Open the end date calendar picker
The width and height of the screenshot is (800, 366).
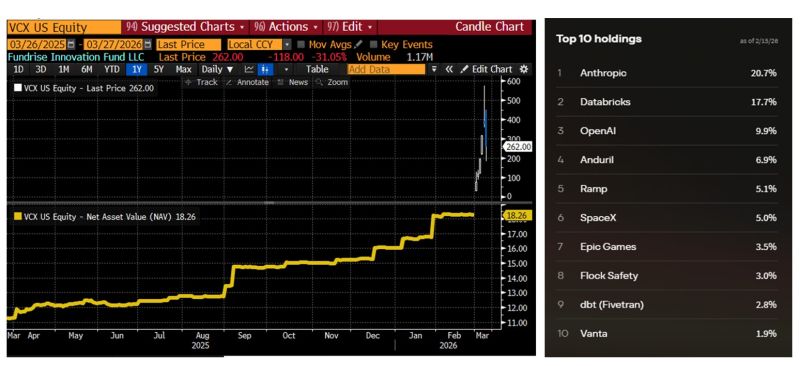click(x=148, y=44)
